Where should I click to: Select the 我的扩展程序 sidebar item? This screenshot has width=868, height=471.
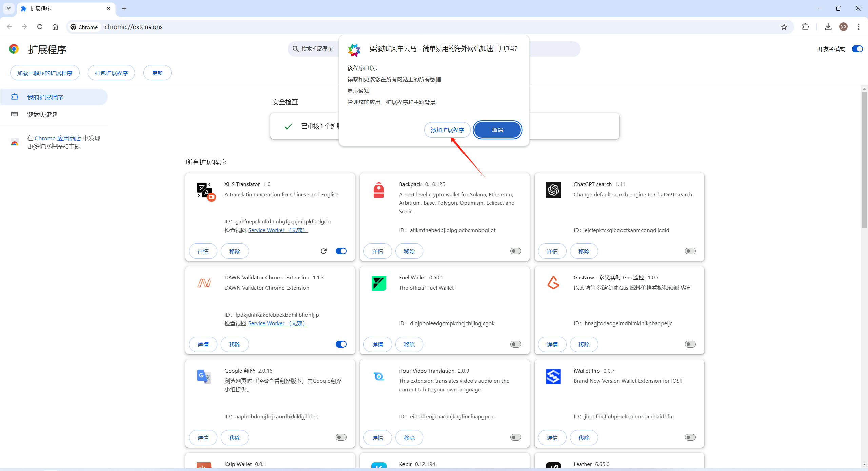click(45, 97)
